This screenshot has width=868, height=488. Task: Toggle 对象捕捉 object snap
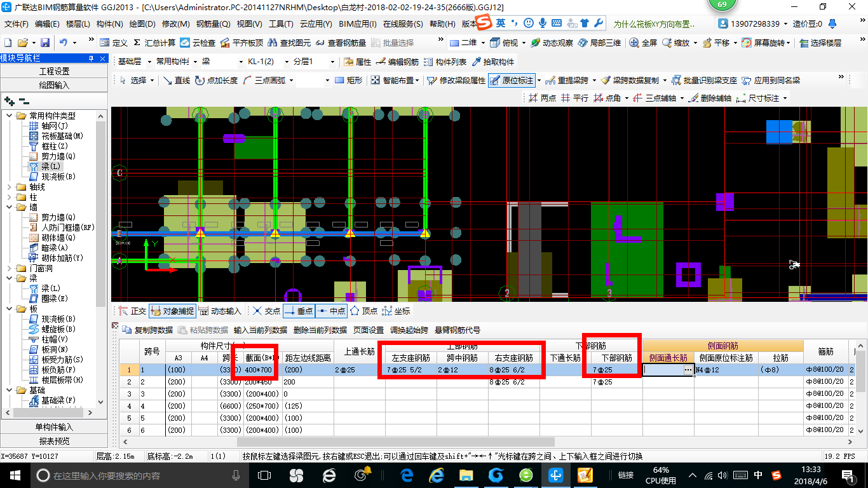(172, 311)
